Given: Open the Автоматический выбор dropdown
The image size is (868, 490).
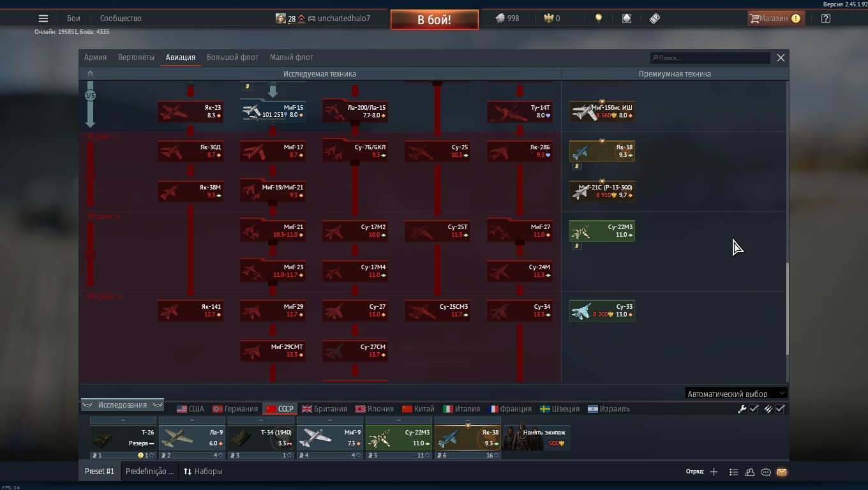Looking at the screenshot, I should 737,394.
